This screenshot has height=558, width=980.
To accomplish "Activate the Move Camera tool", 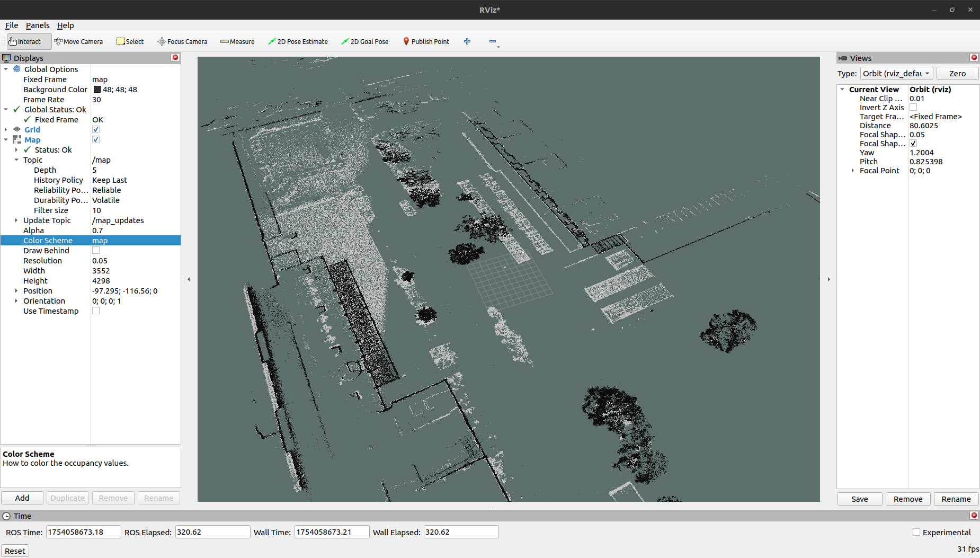I will point(78,41).
